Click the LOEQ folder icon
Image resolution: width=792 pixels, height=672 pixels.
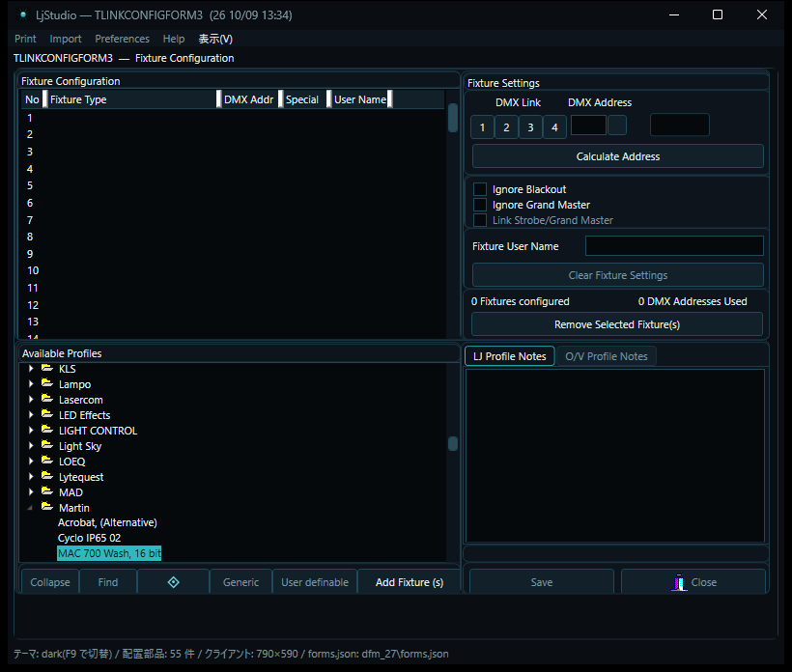pos(47,461)
